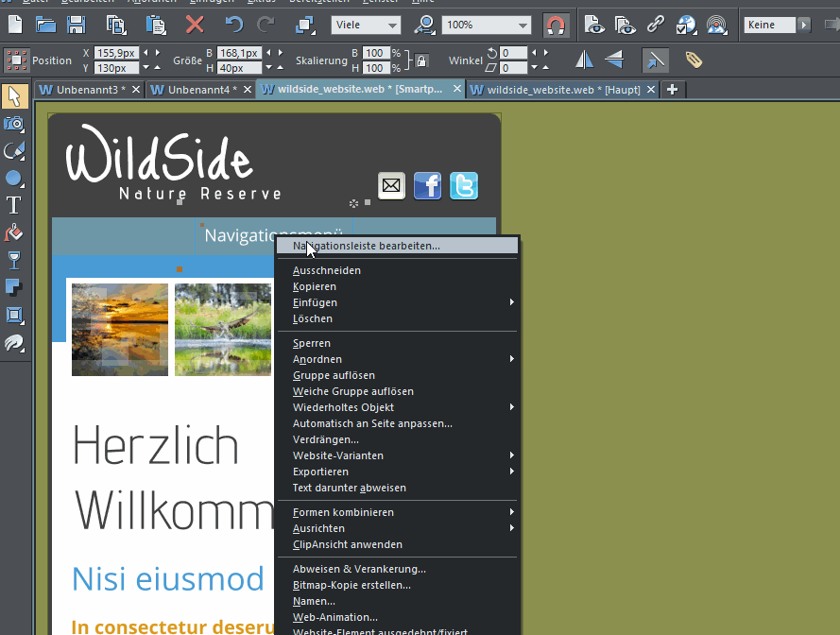Click the X position input field
840x635 pixels.
116,53
